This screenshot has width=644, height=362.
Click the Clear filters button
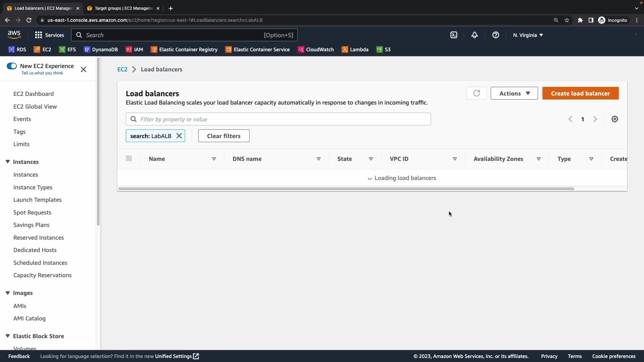click(x=223, y=136)
